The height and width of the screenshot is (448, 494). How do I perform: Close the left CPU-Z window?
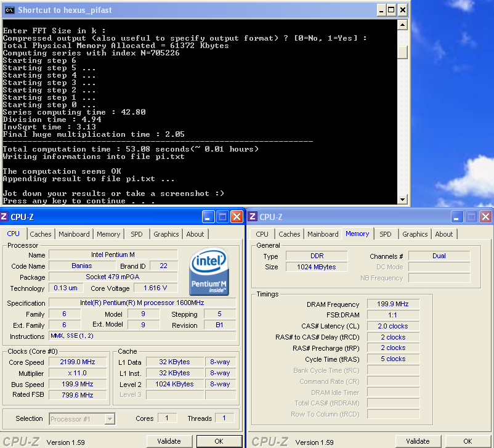[x=237, y=217]
